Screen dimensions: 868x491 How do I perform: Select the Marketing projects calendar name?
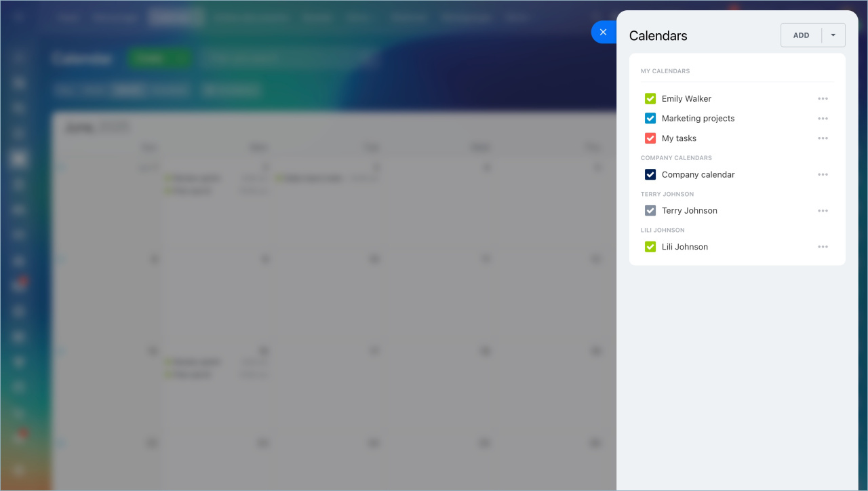pyautogui.click(x=698, y=119)
